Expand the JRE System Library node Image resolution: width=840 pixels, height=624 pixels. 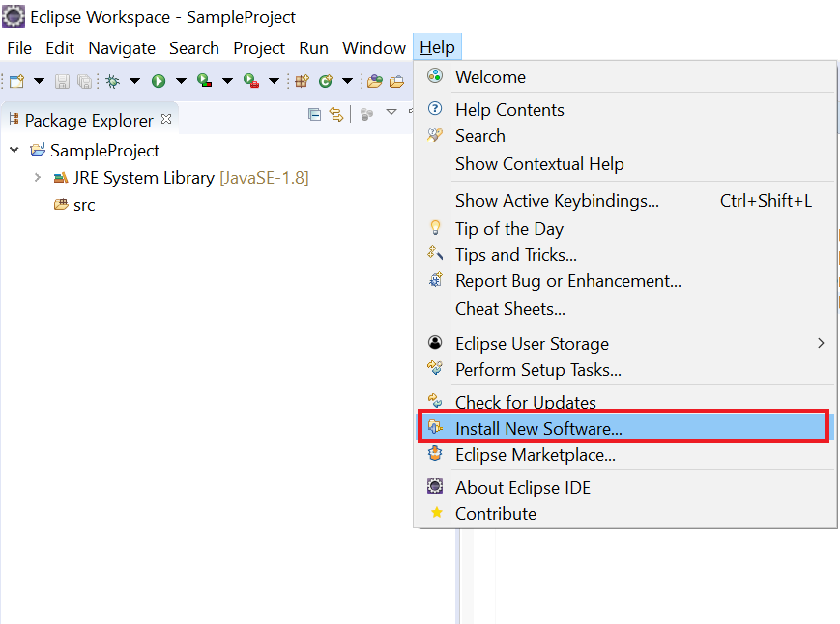pos(37,178)
